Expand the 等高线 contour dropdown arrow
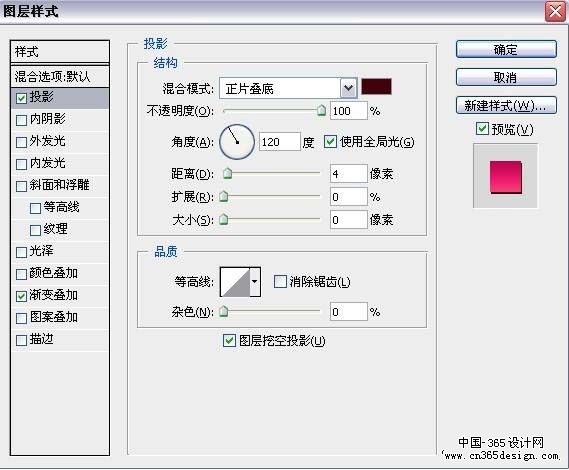Viewport: 569px width, 470px height. click(x=255, y=282)
